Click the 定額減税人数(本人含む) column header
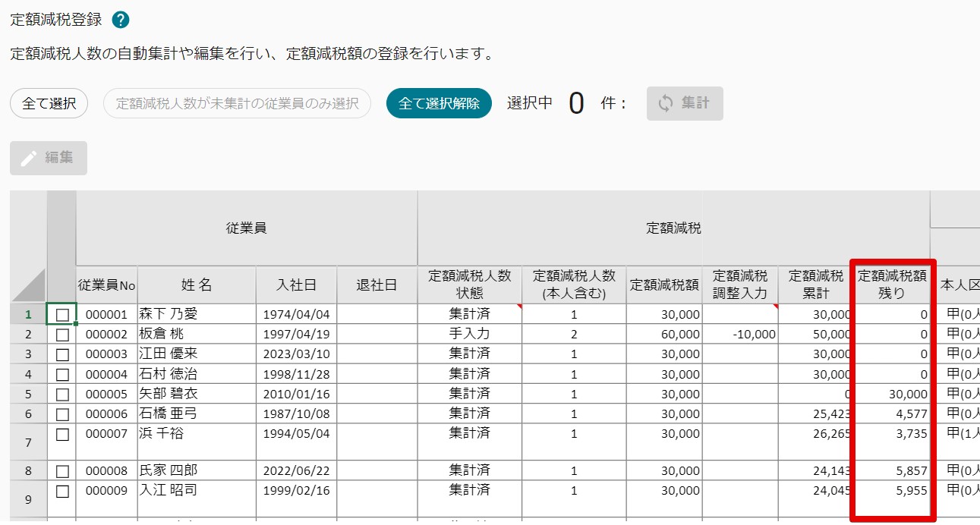This screenshot has width=980, height=525. (574, 285)
